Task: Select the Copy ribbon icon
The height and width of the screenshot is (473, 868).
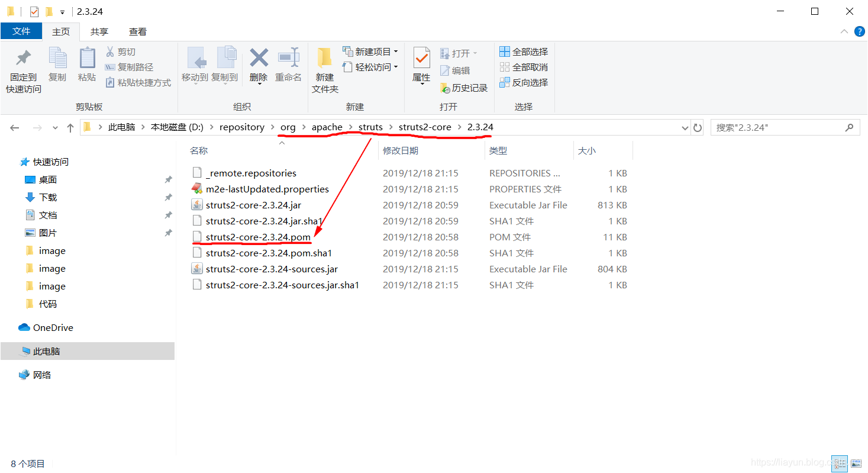Action: 57,65
